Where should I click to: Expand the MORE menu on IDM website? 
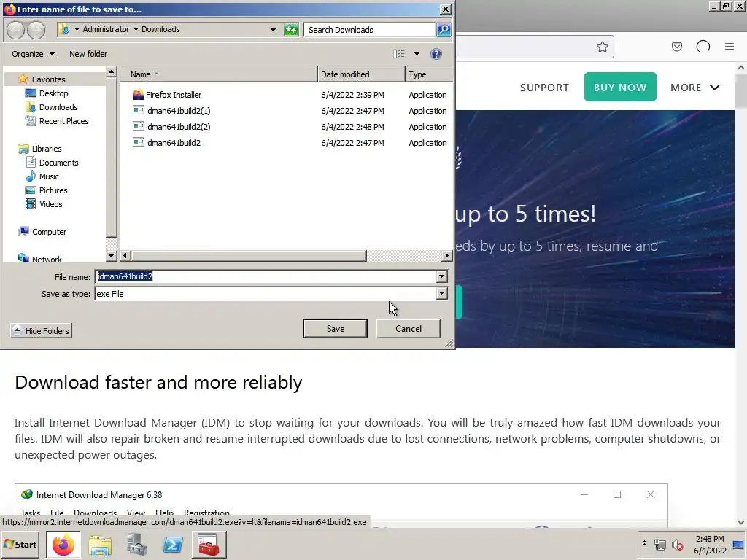click(694, 87)
